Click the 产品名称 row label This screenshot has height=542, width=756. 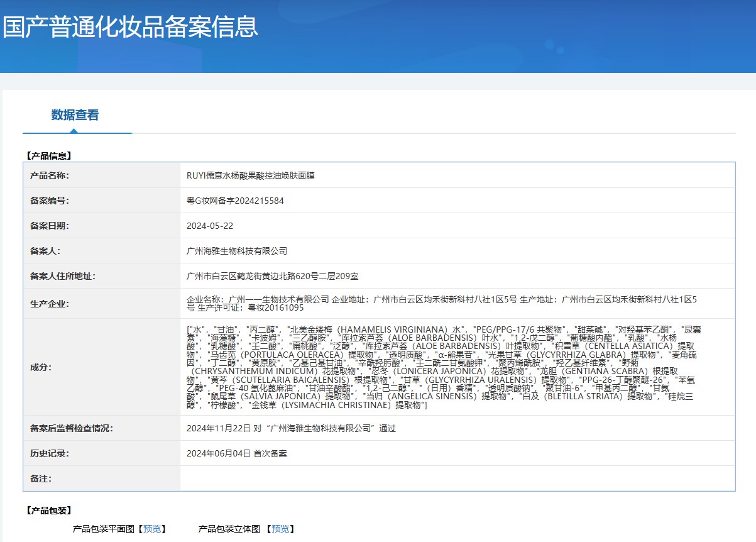tap(50, 175)
